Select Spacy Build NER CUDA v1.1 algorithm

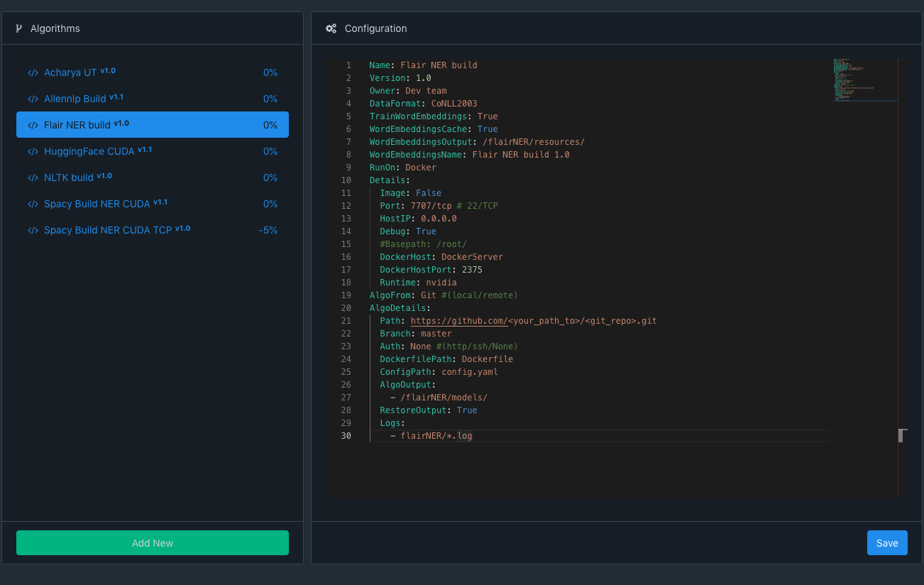(x=97, y=204)
